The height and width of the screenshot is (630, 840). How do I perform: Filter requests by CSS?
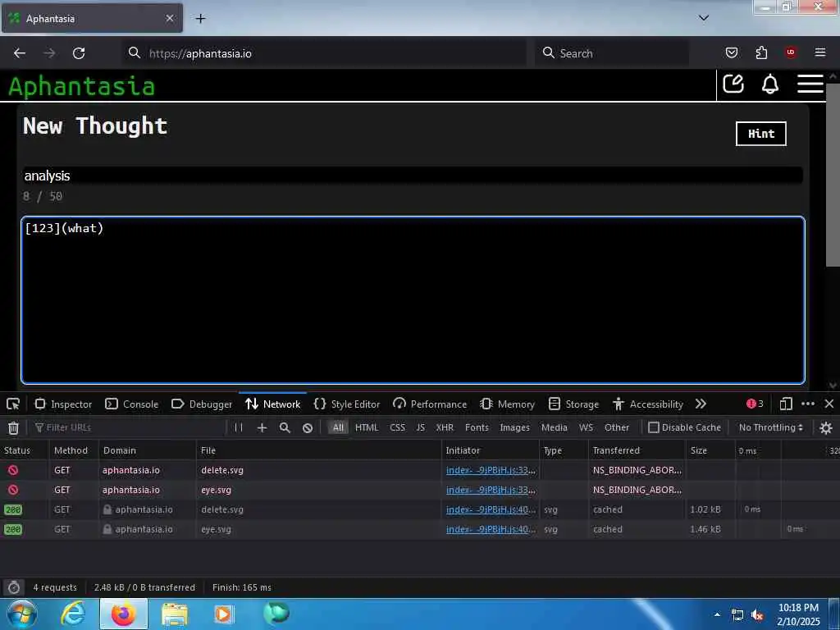[398, 427]
